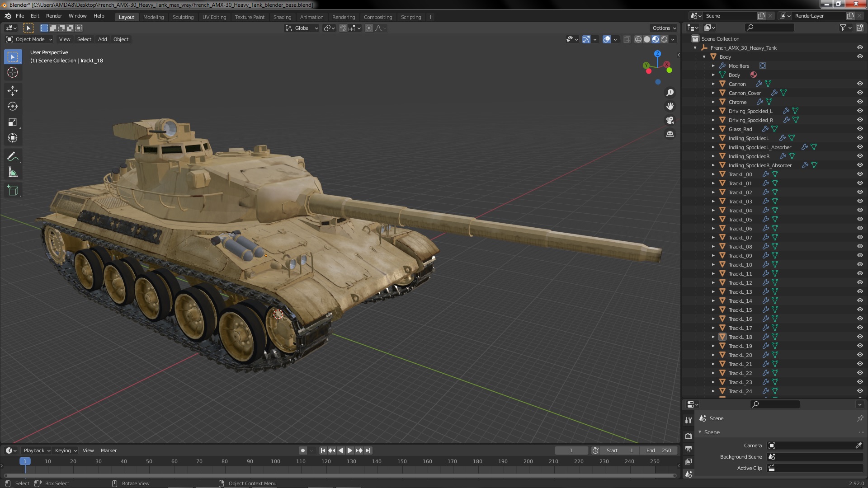Click the Start frame field
The height and width of the screenshot is (488, 868).
619,450
